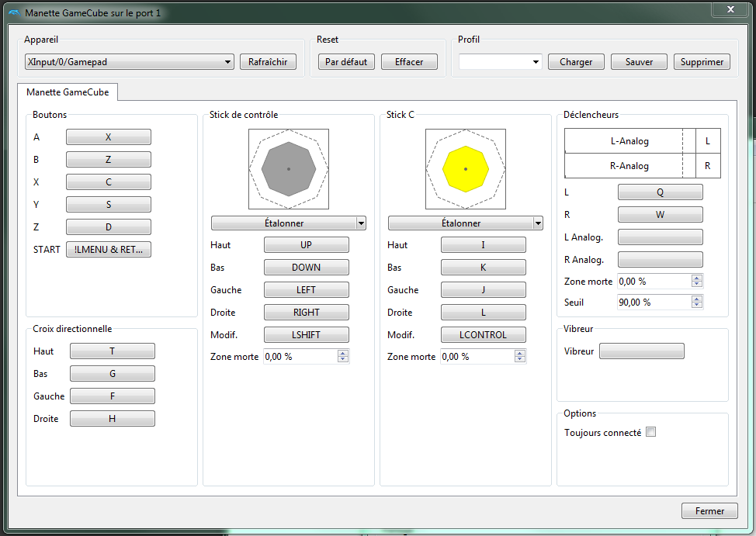
Task: Click the Z button mapping D
Action: point(109,227)
